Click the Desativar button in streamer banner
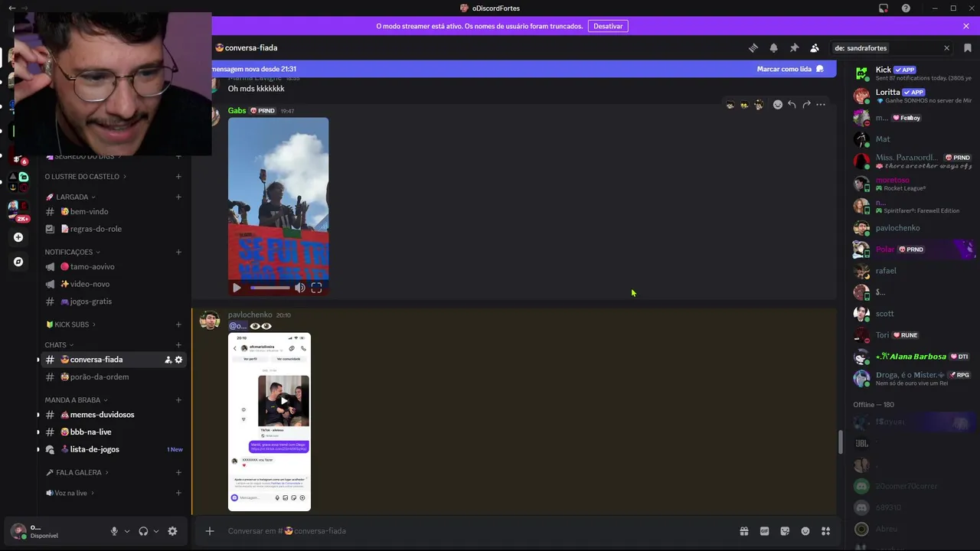 pyautogui.click(x=608, y=26)
